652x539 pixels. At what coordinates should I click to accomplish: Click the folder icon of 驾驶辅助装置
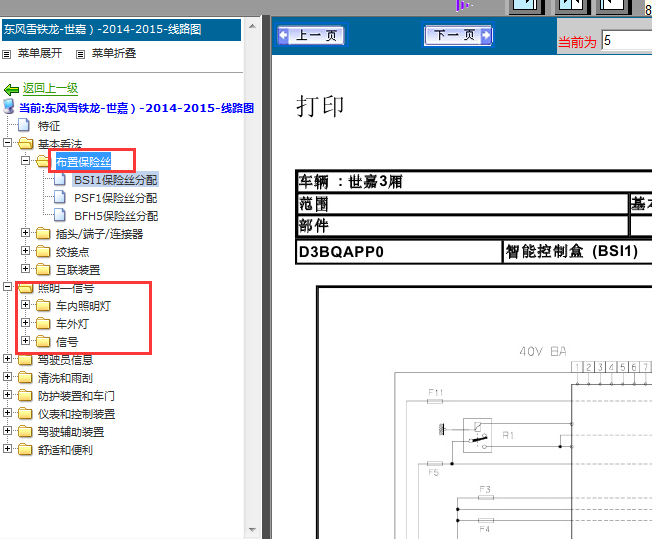click(x=25, y=431)
